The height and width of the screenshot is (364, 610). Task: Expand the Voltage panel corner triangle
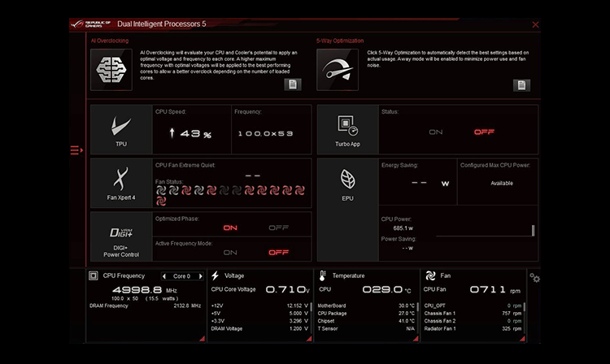coord(309,339)
